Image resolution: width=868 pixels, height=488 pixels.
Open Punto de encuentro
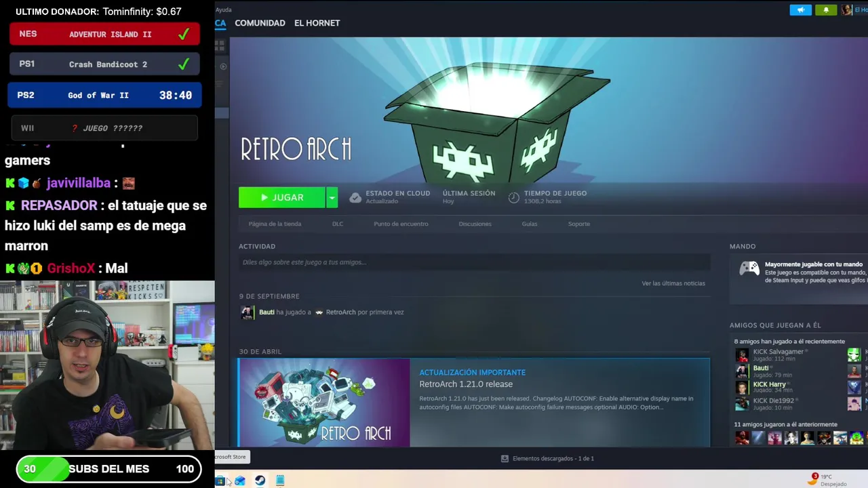pos(401,224)
